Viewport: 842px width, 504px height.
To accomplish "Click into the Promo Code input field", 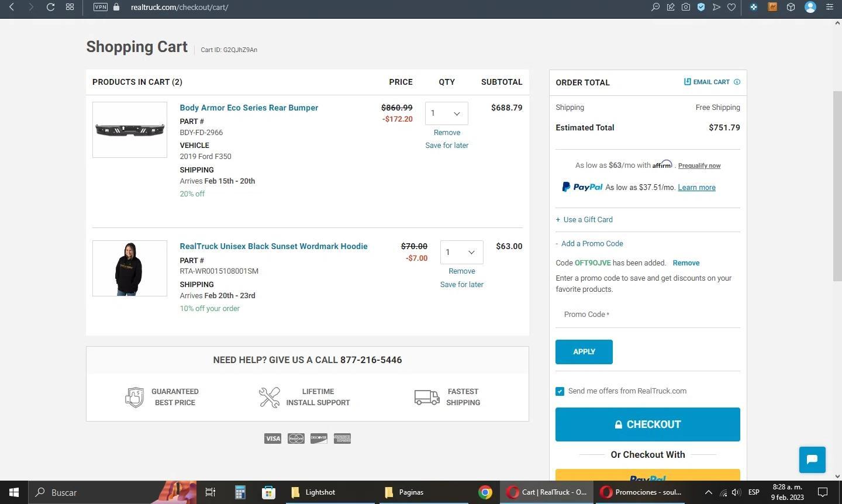I will (647, 315).
